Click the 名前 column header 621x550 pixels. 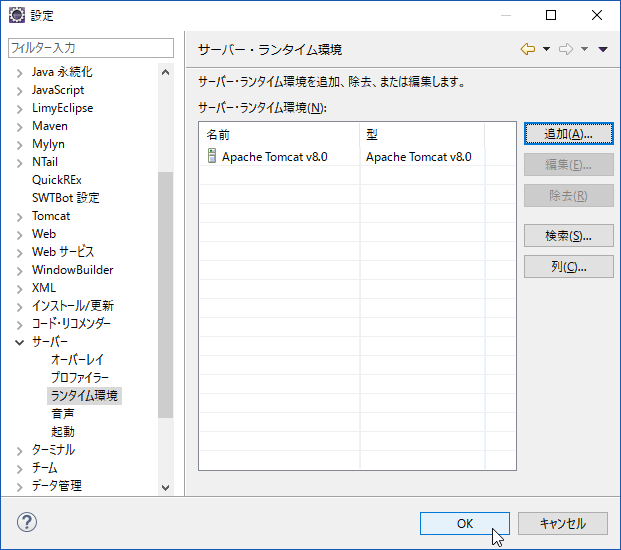click(x=279, y=135)
